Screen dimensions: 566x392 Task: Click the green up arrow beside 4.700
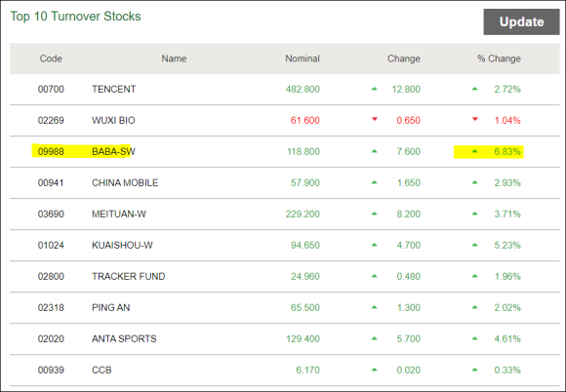pos(375,245)
